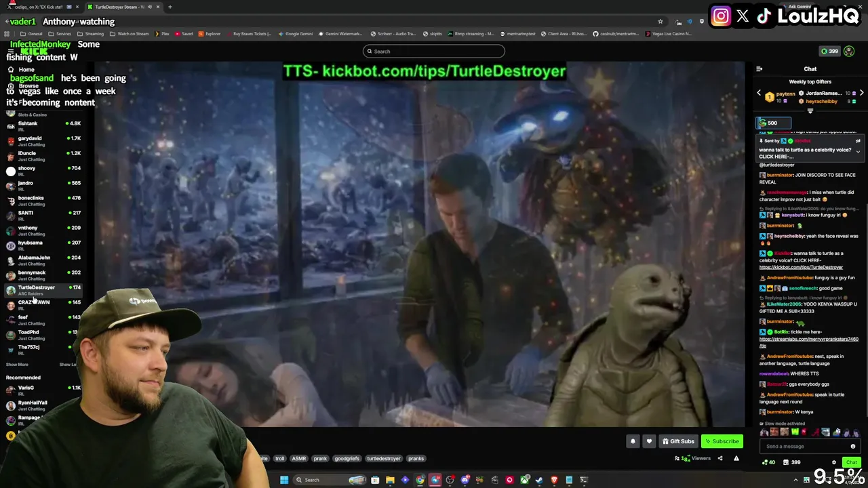Open bennymack channel in sidebar
868x488 pixels.
(44, 275)
